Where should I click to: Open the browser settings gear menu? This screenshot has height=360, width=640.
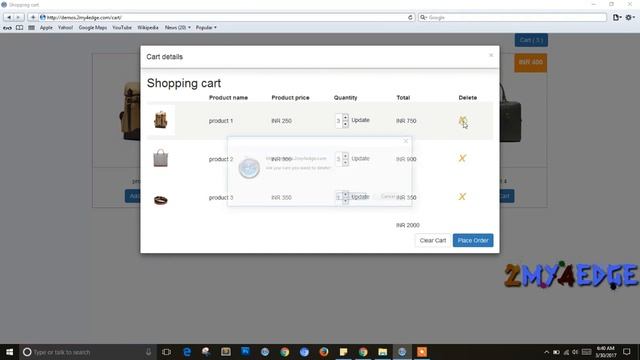point(630,17)
